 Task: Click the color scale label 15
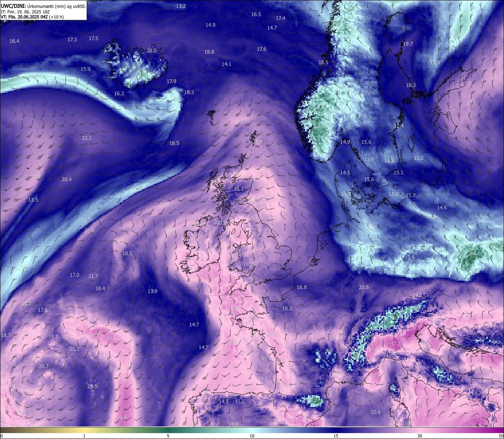click(x=336, y=436)
